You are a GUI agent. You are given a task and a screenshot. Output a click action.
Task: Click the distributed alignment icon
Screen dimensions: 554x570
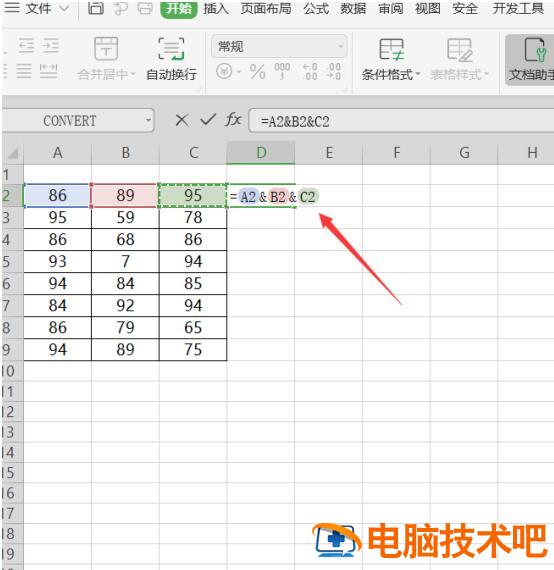click(48, 71)
